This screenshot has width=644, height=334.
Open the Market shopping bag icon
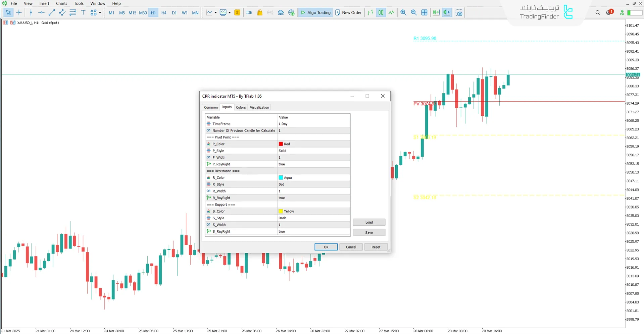point(260,13)
